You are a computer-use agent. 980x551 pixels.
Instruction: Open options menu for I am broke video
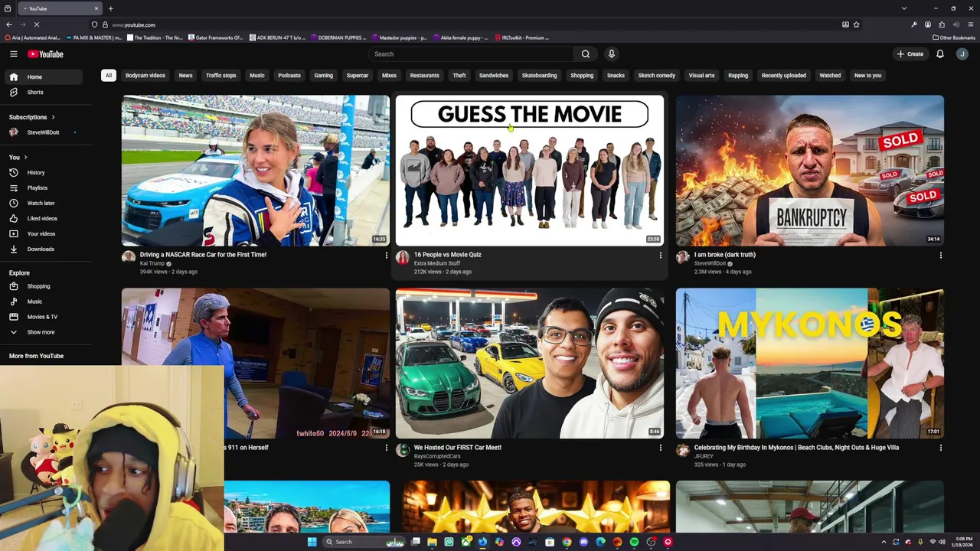click(x=940, y=255)
